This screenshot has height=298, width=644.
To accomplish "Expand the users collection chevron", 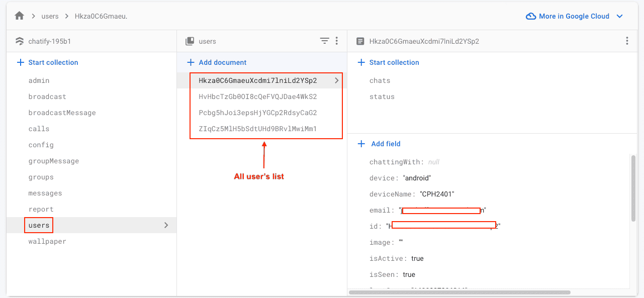I will [166, 225].
